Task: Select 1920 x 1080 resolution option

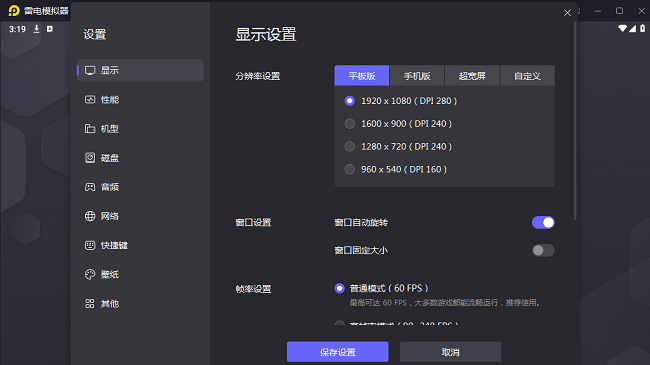Action: click(401, 101)
